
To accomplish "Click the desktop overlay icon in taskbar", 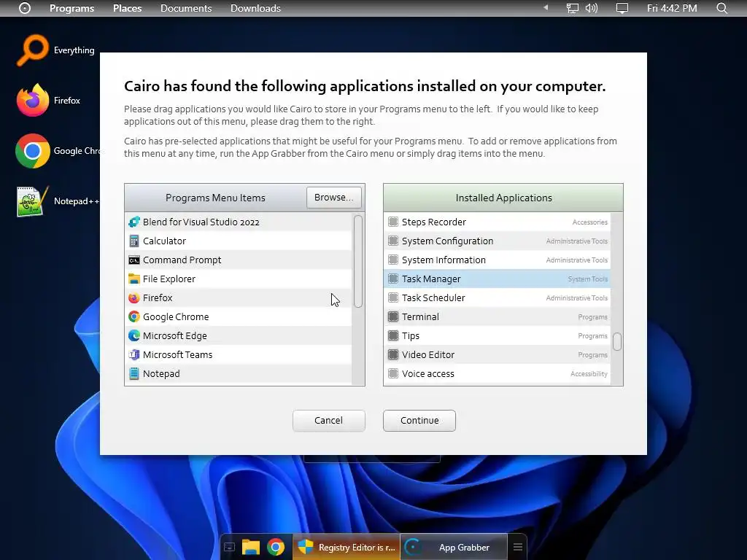I will 230,547.
